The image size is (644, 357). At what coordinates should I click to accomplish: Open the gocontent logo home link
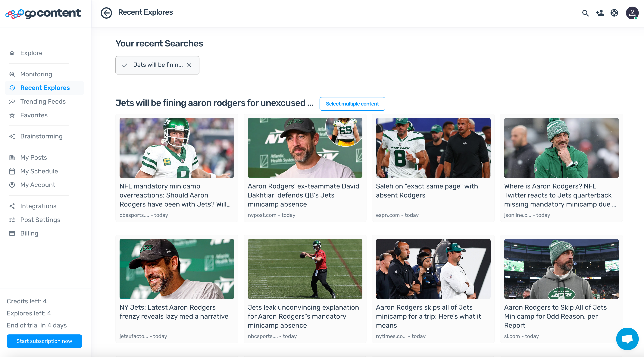click(x=43, y=13)
